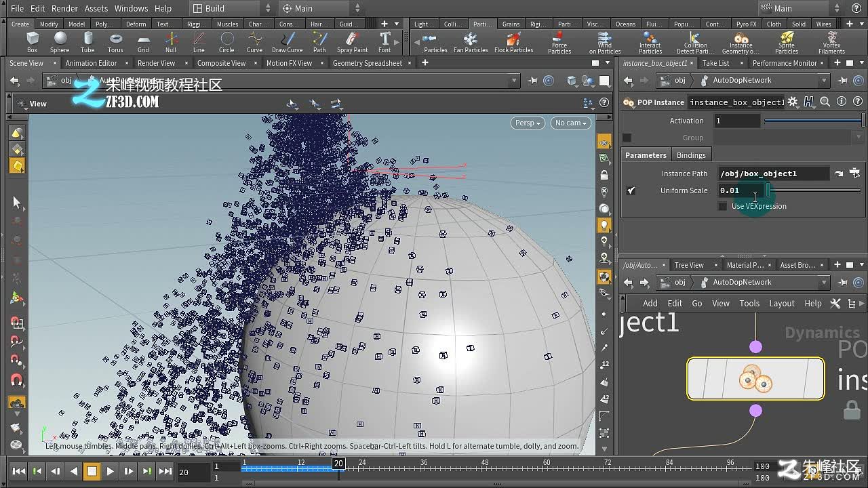Viewport: 868px width, 488px height.
Task: Open the parameter search magnifier
Action: coord(825,102)
